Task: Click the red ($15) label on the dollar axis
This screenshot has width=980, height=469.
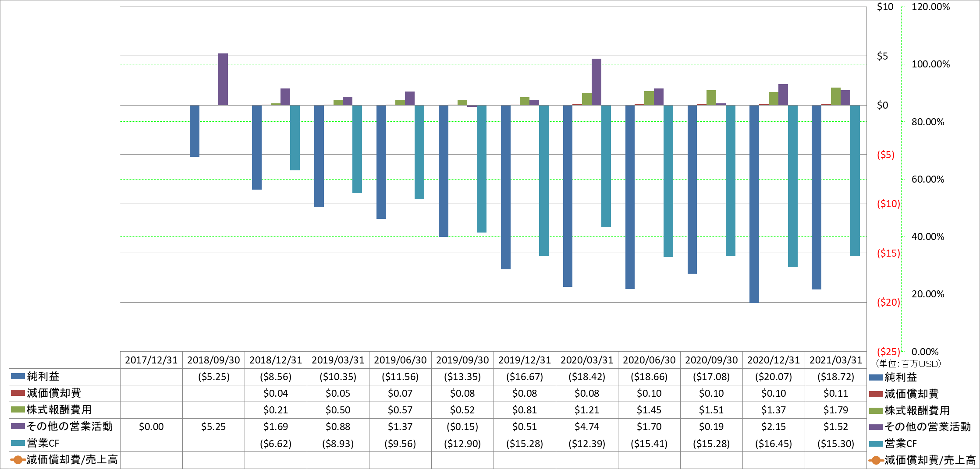Action: tap(888, 253)
